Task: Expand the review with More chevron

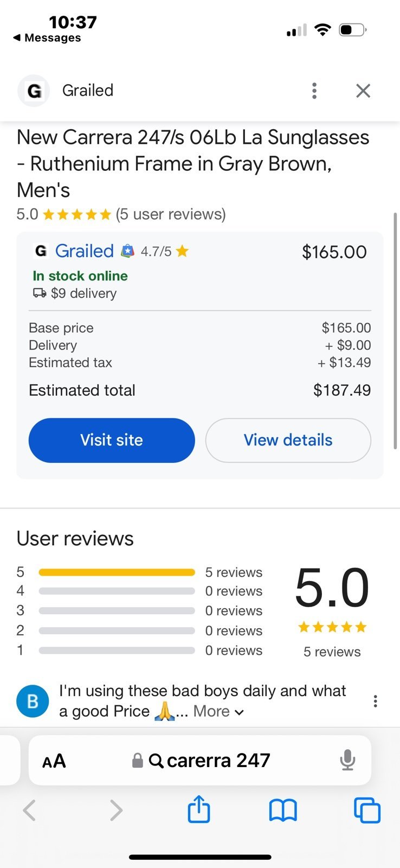Action: pos(219,711)
